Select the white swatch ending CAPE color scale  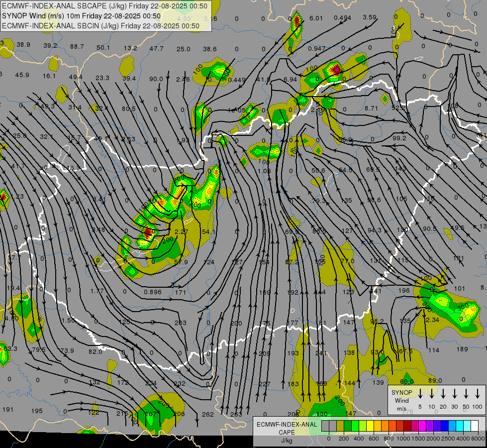point(474,426)
